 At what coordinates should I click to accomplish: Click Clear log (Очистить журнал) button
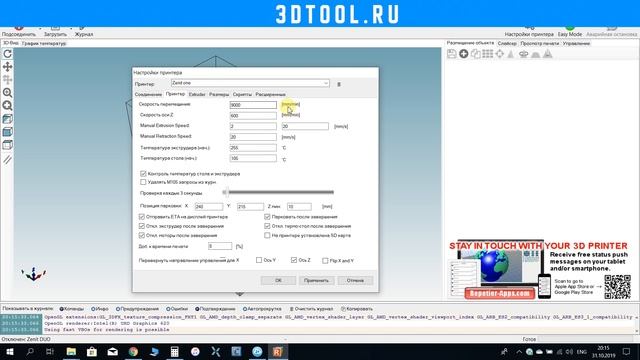311,309
